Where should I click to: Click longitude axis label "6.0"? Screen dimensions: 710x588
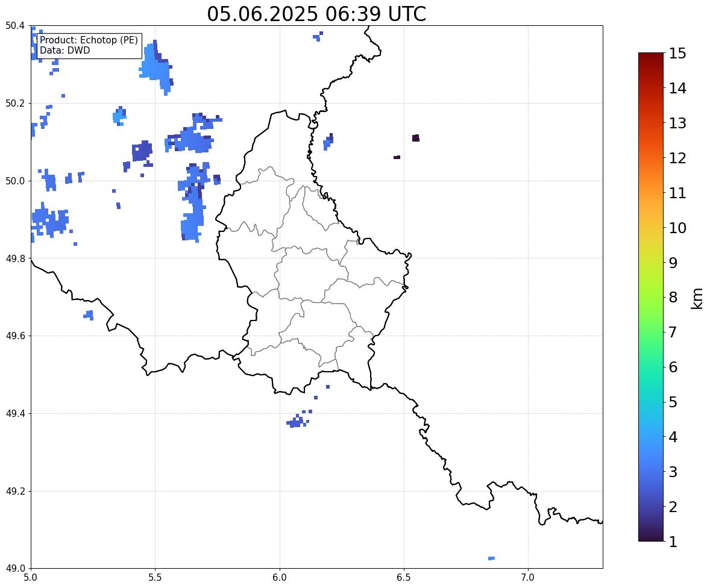point(280,578)
